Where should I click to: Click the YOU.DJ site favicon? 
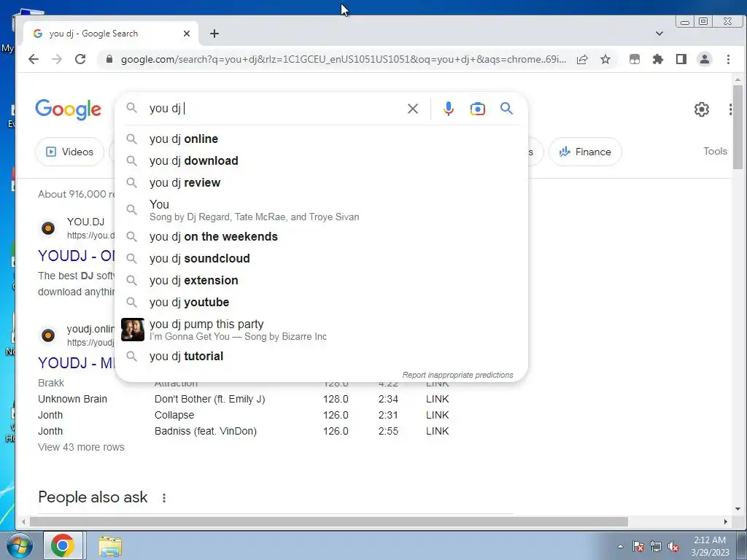click(x=47, y=228)
